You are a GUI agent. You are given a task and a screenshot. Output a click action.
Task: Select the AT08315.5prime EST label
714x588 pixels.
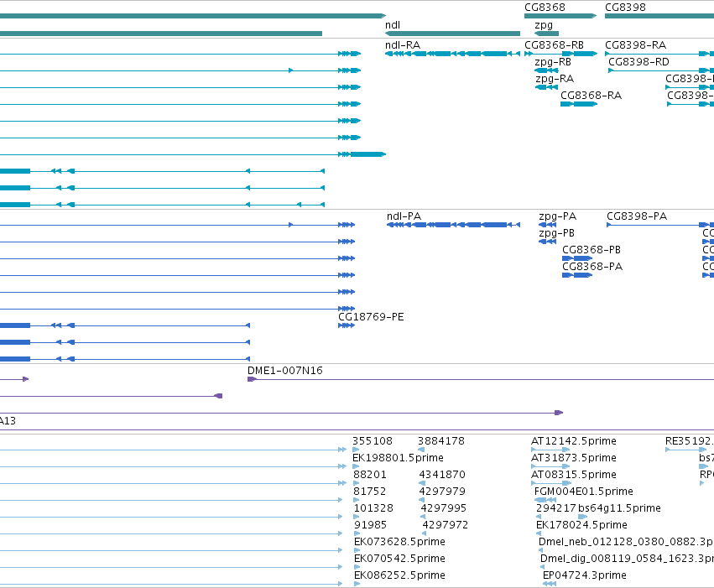coord(574,475)
